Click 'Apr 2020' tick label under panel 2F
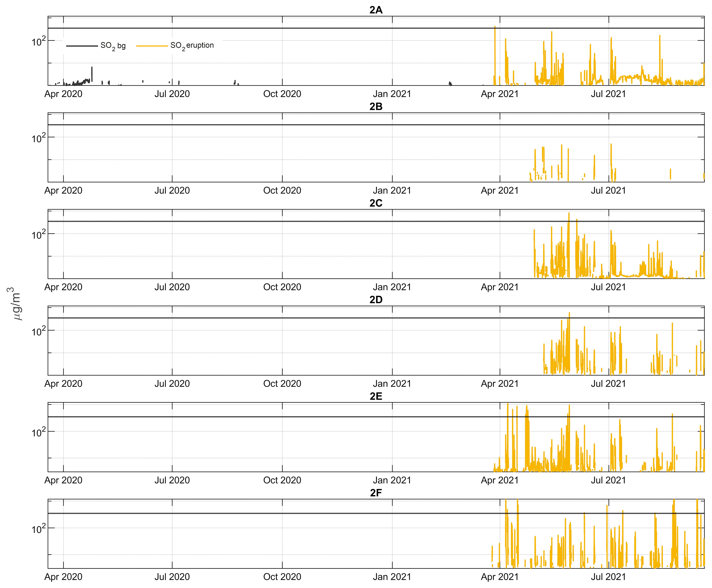This screenshot has height=588, width=712. tap(63, 576)
